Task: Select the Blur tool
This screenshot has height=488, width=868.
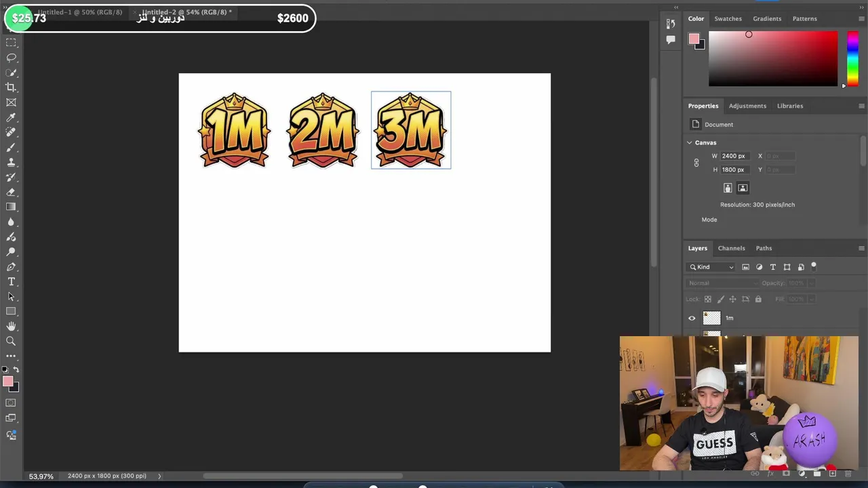Action: pyautogui.click(x=11, y=222)
